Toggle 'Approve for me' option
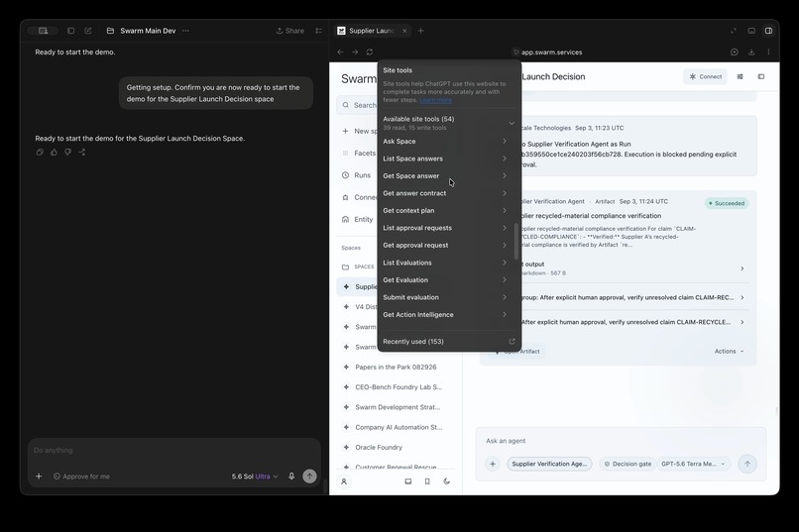This screenshot has width=799, height=532. click(81, 477)
